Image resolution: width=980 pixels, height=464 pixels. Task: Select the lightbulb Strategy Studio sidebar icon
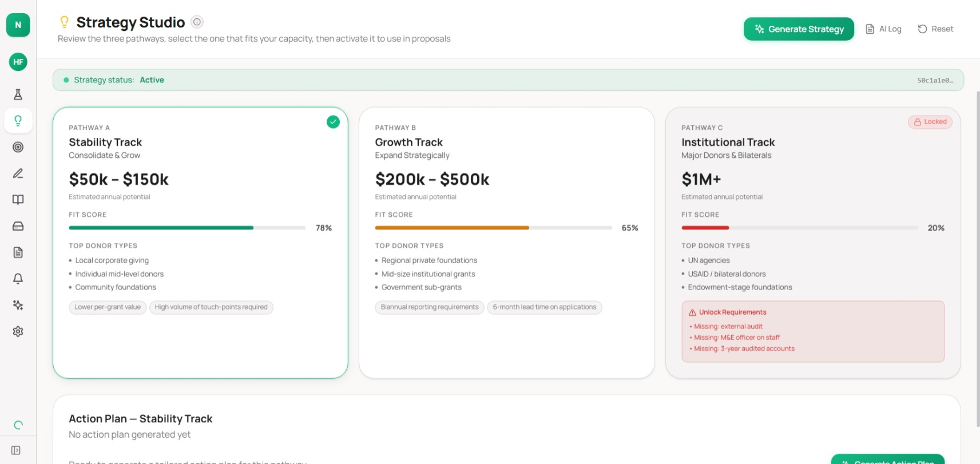pos(18,121)
